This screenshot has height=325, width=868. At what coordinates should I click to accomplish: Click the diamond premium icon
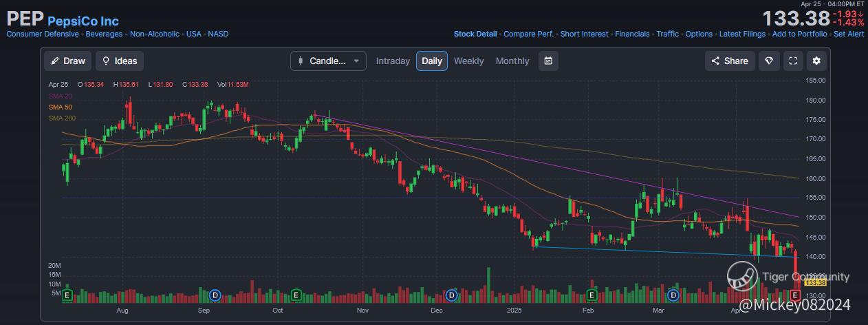pyautogui.click(x=770, y=61)
